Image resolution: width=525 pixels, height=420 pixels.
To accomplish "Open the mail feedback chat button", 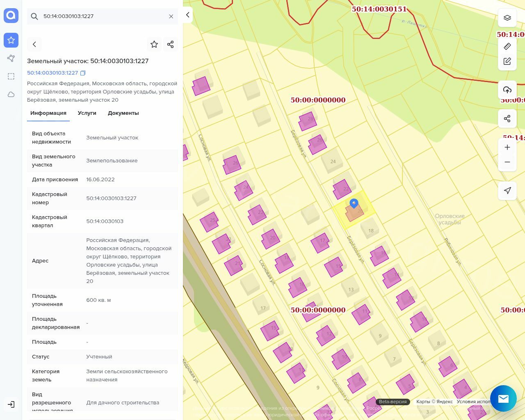I will [503, 398].
